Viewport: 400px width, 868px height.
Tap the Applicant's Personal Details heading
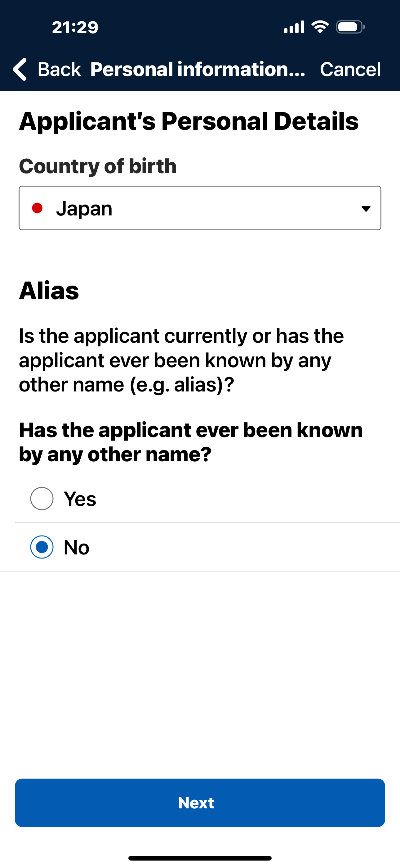189,121
